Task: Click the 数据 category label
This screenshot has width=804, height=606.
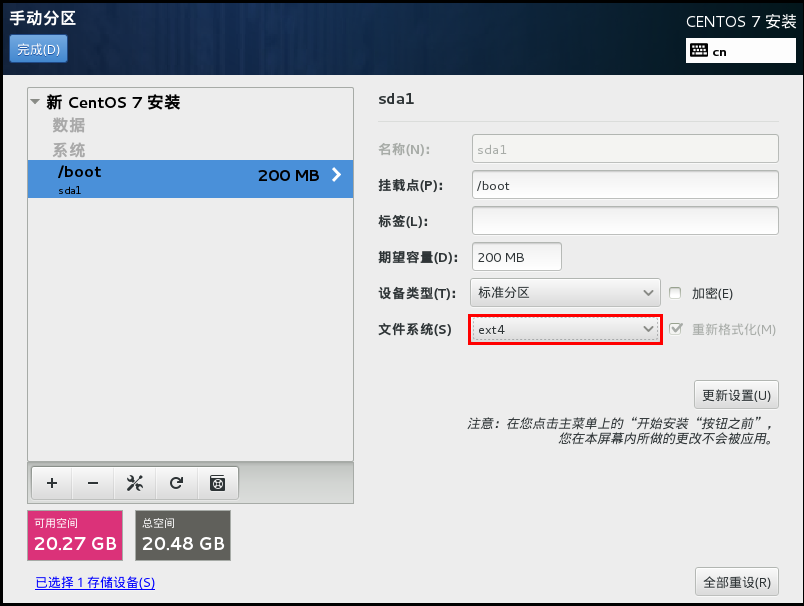Action: coord(69,125)
